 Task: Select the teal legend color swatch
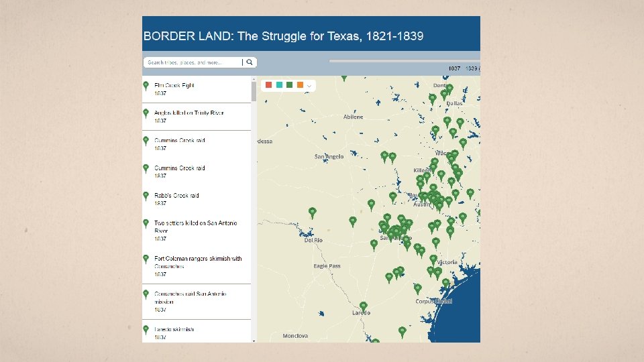point(279,85)
